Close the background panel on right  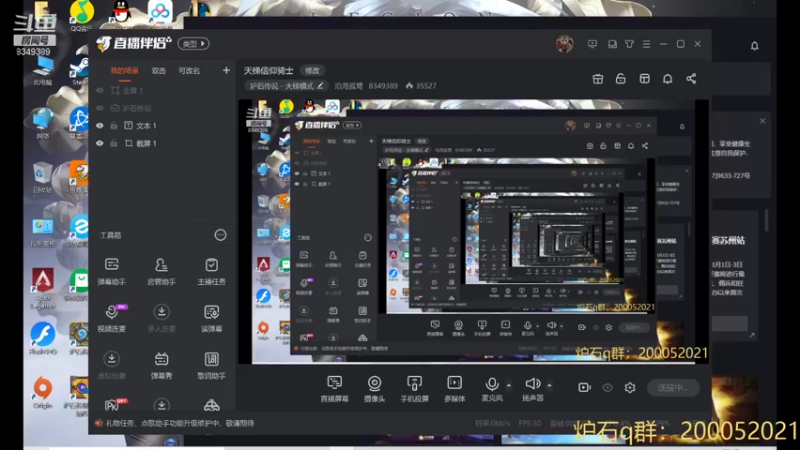(x=762, y=121)
